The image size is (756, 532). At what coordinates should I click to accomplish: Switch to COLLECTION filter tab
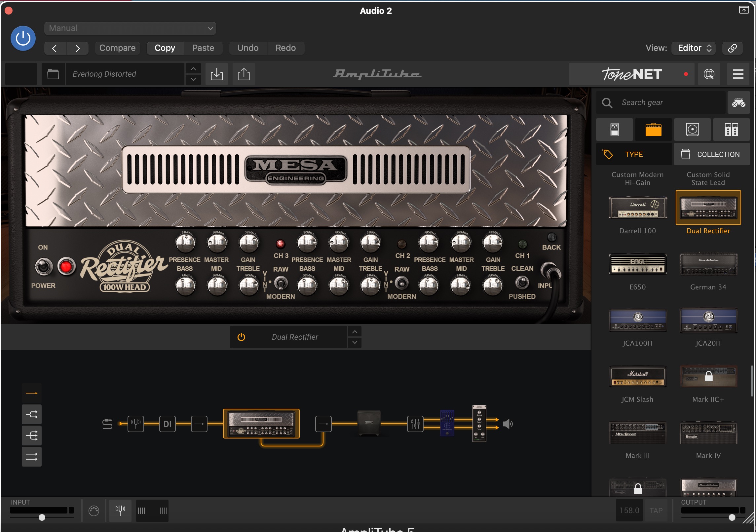pos(712,154)
